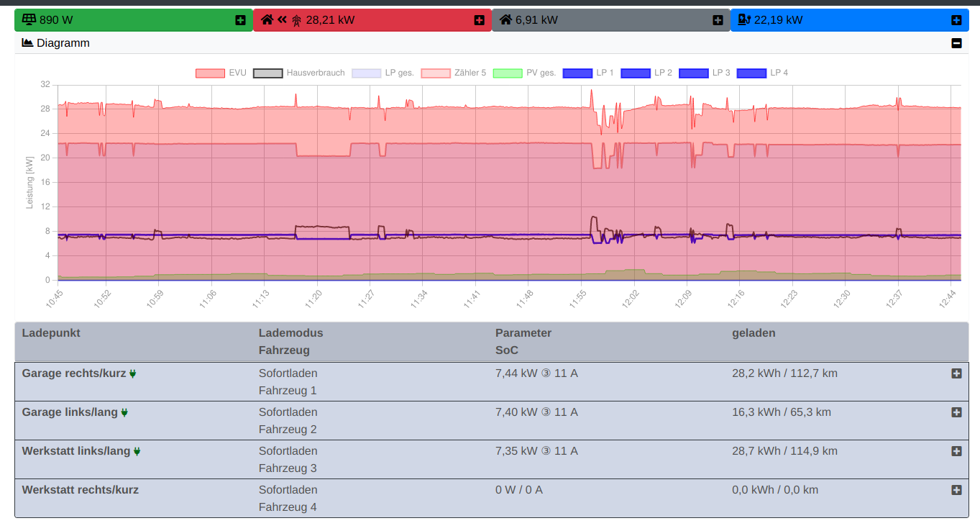Click plug icon beside Garage links/lang
The width and height of the screenshot is (980, 531).
pyautogui.click(x=124, y=413)
